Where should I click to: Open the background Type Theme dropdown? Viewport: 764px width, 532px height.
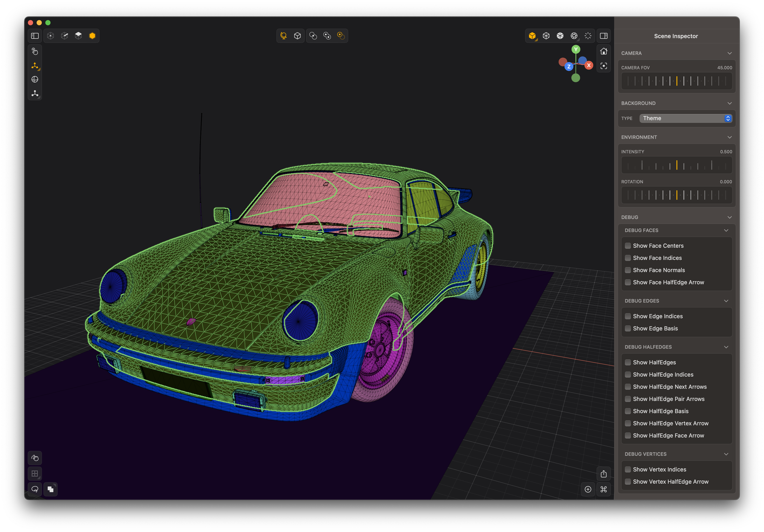[x=685, y=118]
